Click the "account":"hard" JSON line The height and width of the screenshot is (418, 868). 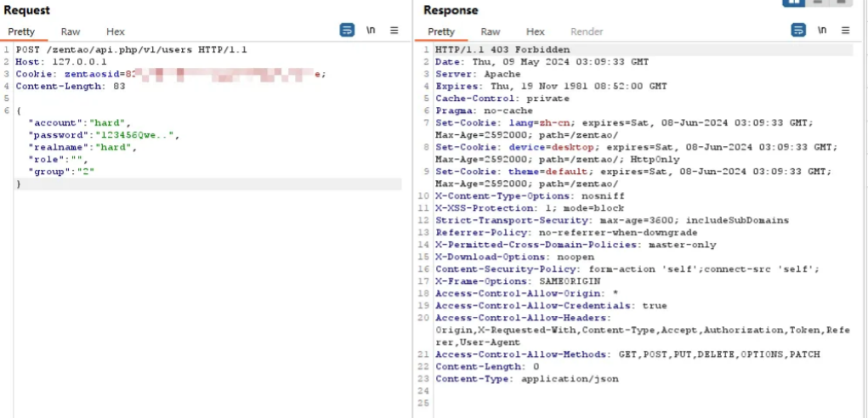[80, 122]
